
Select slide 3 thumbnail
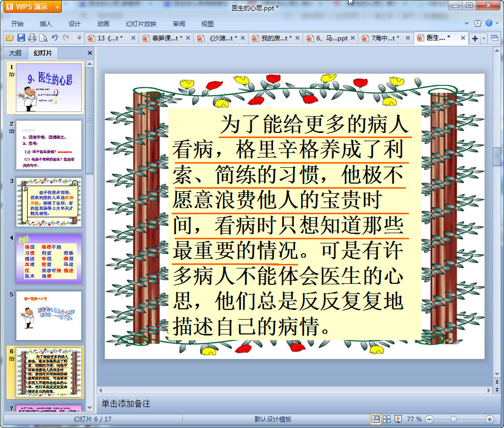pyautogui.click(x=49, y=202)
